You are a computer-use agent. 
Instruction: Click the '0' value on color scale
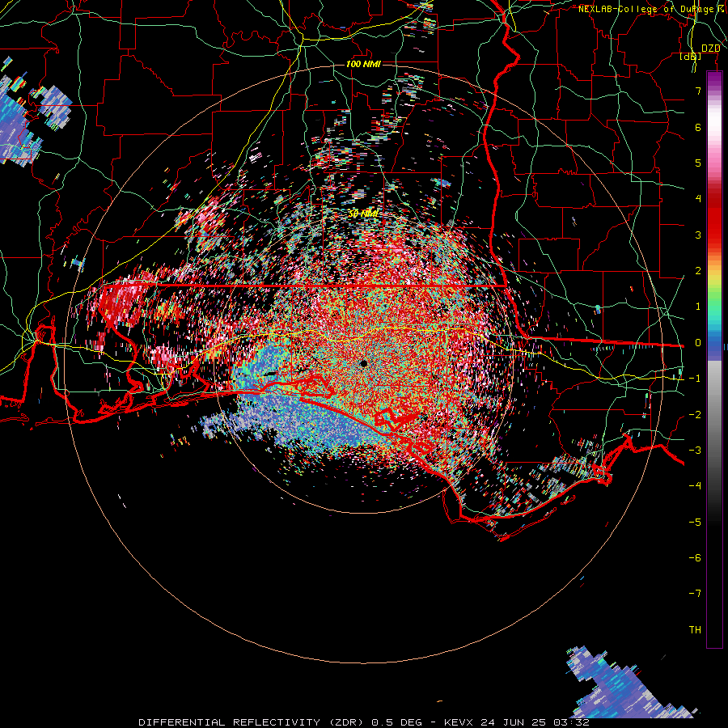pos(698,343)
